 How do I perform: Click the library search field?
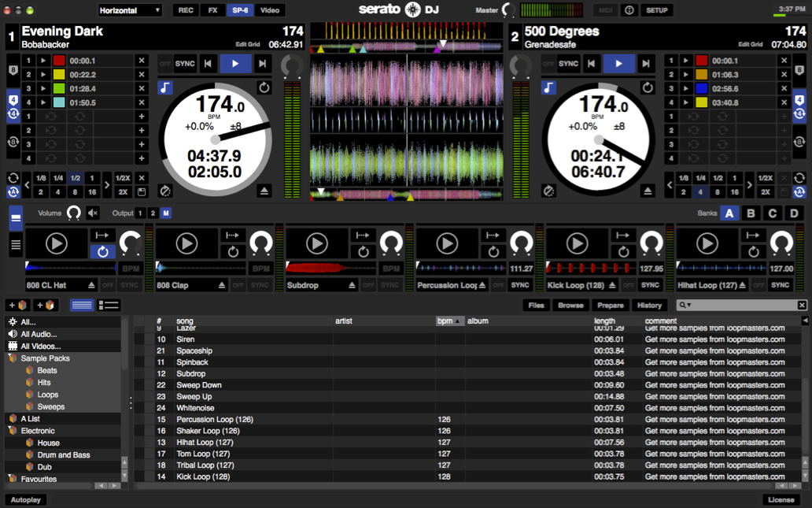pyautogui.click(x=741, y=306)
